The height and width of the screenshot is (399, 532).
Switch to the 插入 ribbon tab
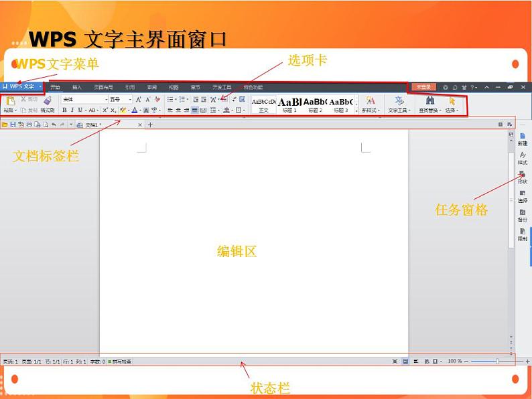tap(77, 88)
